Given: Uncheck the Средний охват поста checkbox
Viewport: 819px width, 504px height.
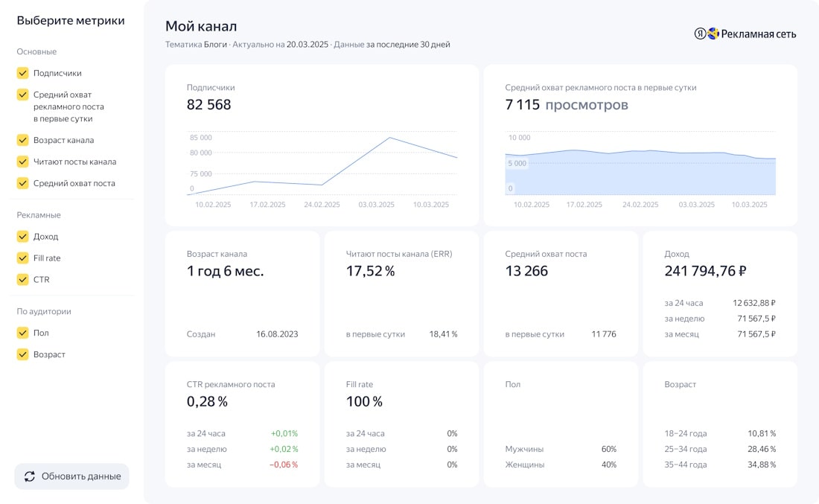Looking at the screenshot, I should [x=23, y=183].
